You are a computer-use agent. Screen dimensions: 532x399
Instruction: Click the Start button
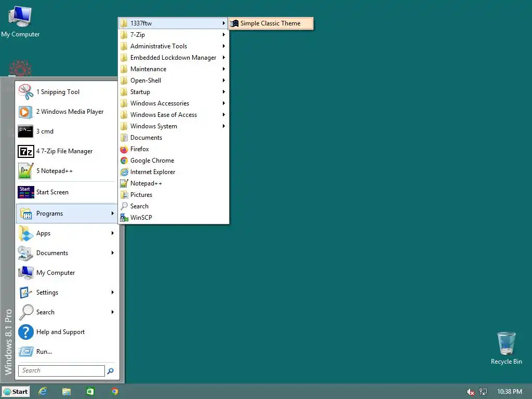point(16,392)
